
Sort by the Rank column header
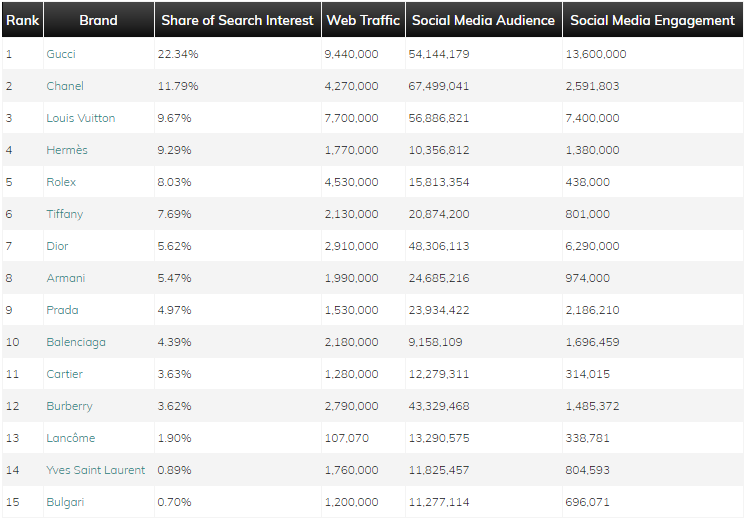click(23, 20)
